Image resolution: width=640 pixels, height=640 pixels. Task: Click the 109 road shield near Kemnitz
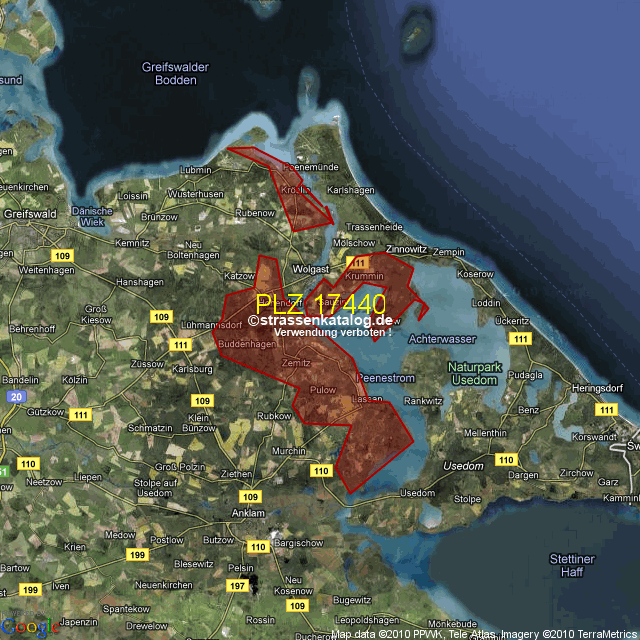point(63,257)
